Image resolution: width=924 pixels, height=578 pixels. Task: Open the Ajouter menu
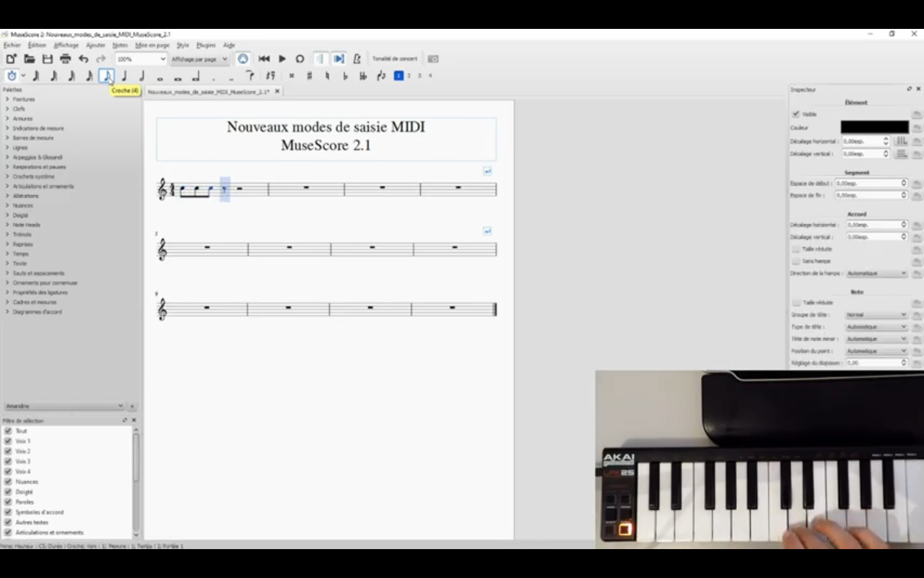tap(95, 45)
